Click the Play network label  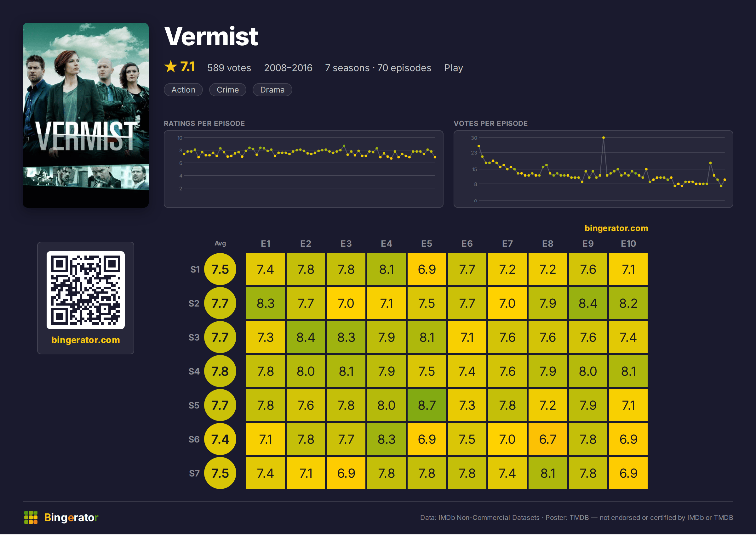coord(454,68)
